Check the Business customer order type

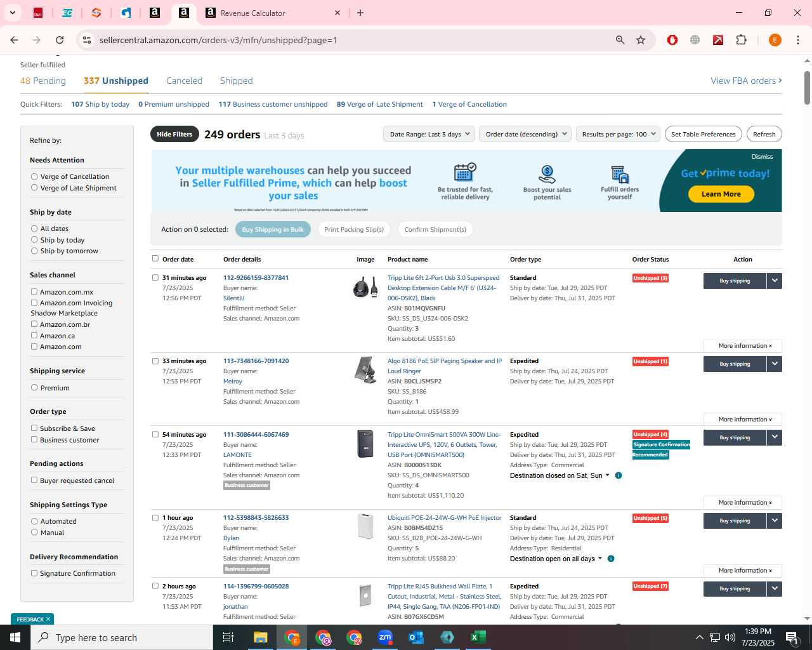click(34, 439)
